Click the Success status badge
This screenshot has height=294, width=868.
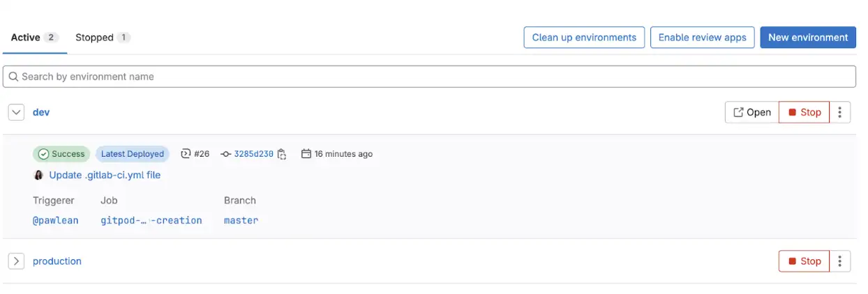coord(61,154)
